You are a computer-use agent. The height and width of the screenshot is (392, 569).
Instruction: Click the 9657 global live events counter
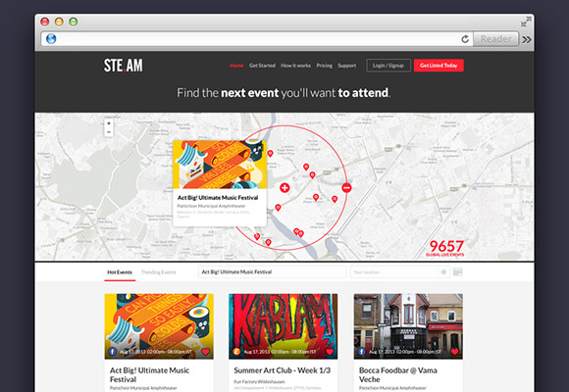tap(445, 248)
